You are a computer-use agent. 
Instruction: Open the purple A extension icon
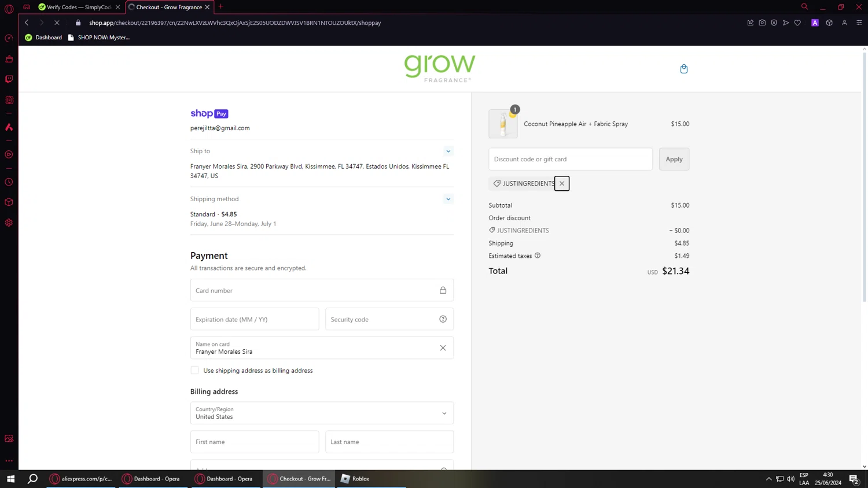(815, 23)
